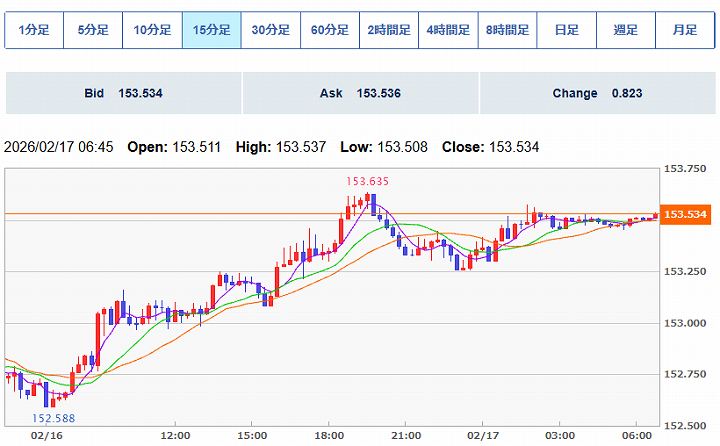Viewport: 720px width, 446px height.
Task: Click the Ask 153.536 price box
Action: (x=359, y=93)
